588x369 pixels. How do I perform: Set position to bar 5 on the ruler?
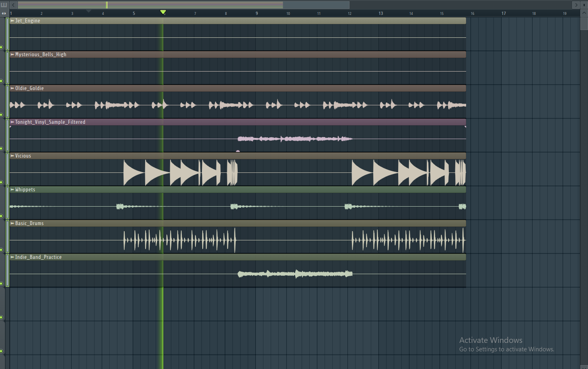pos(134,13)
